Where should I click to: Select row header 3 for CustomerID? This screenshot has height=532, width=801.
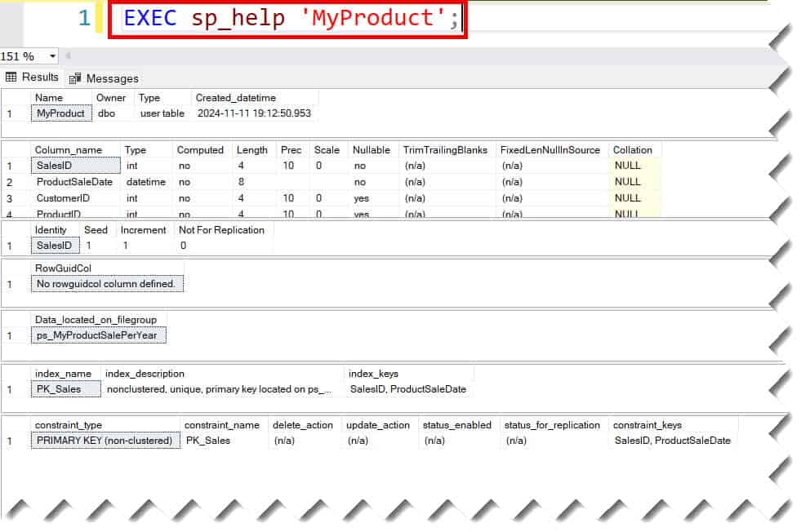[10, 197]
